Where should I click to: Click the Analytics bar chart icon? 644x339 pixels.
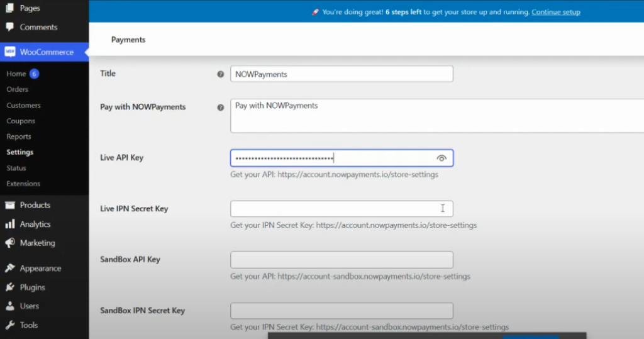coord(10,224)
